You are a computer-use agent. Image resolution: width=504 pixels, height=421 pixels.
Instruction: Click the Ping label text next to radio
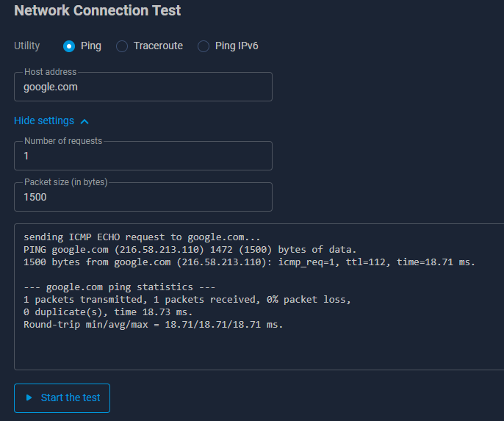click(91, 46)
